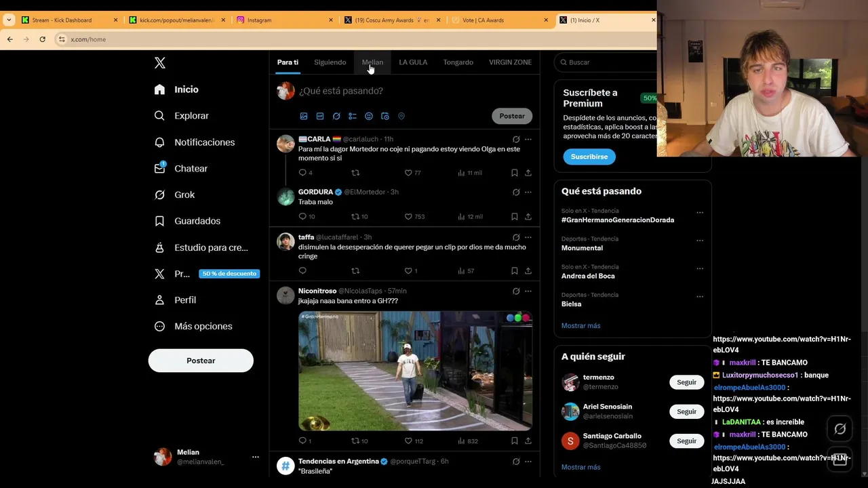The width and height of the screenshot is (868, 488).
Task: Open Melian account menu dots
Action: [x=256, y=457]
